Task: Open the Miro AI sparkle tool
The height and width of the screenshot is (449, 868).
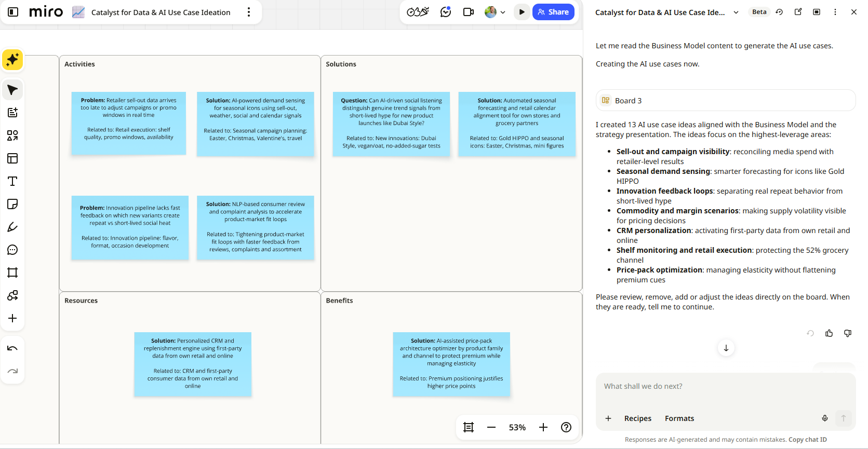Action: coord(12,60)
